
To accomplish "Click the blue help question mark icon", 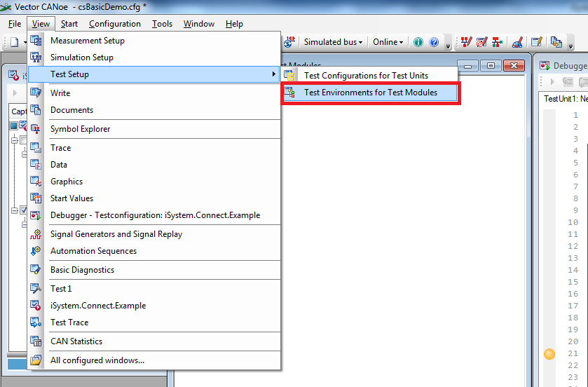I will (434, 42).
